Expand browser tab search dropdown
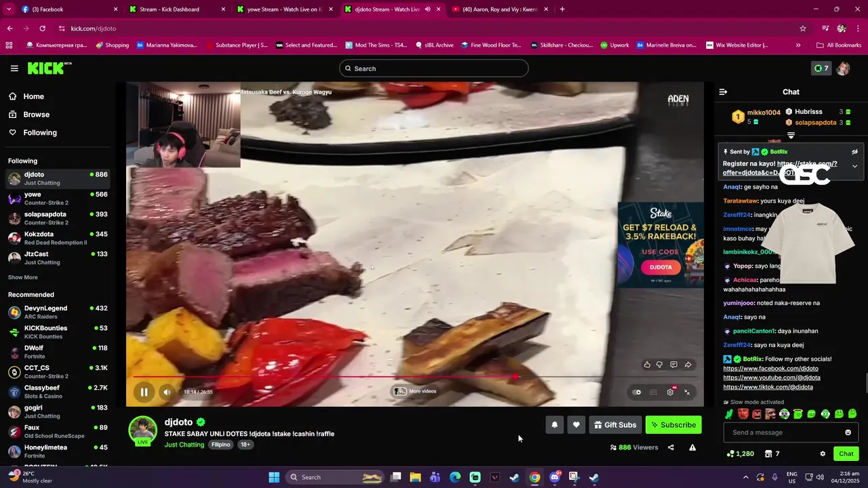The image size is (868, 488). [x=9, y=9]
